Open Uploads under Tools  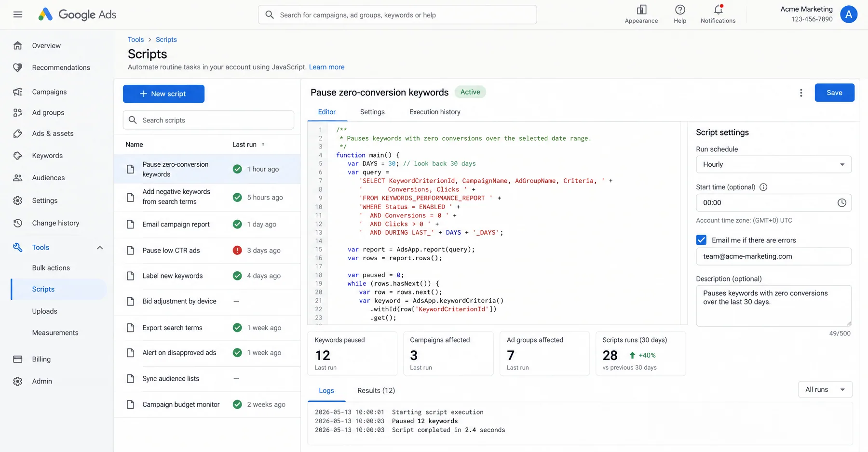tap(45, 311)
